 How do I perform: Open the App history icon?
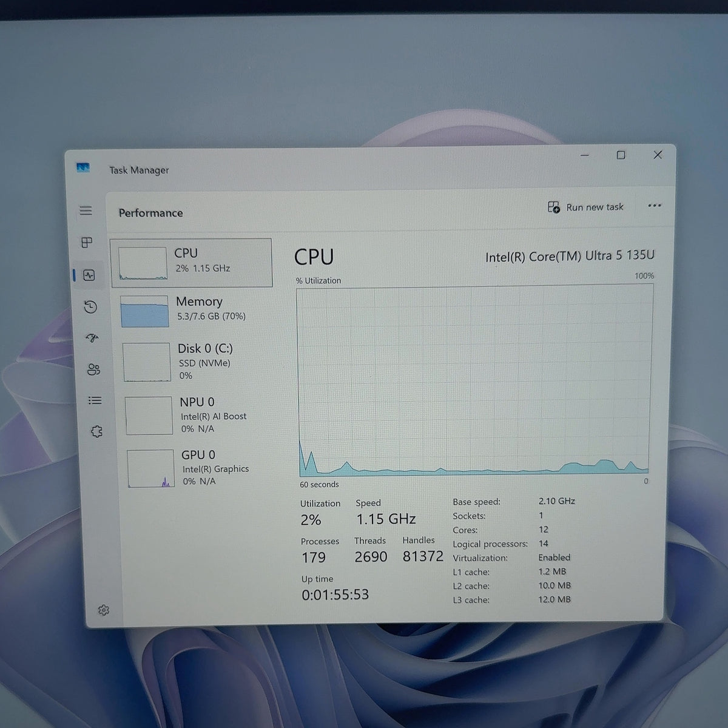[90, 307]
